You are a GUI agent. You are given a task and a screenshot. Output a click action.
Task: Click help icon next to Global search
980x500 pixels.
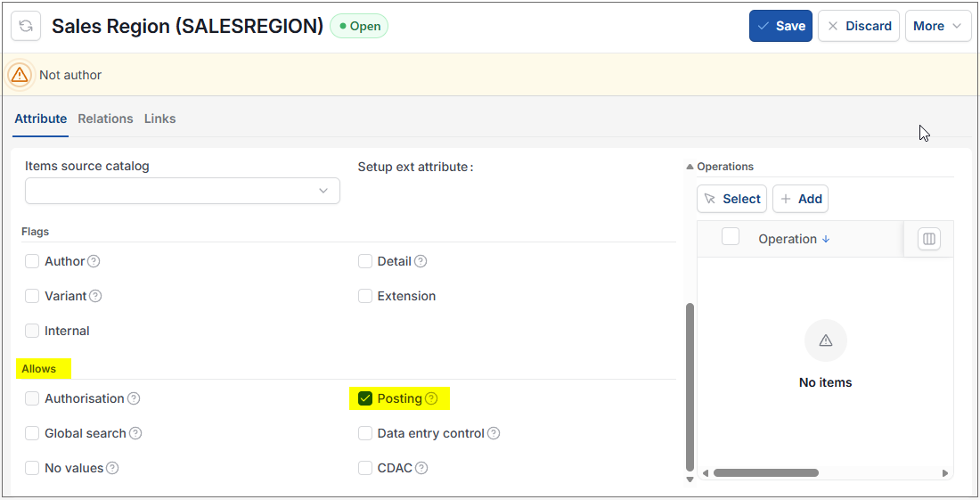[x=135, y=433]
